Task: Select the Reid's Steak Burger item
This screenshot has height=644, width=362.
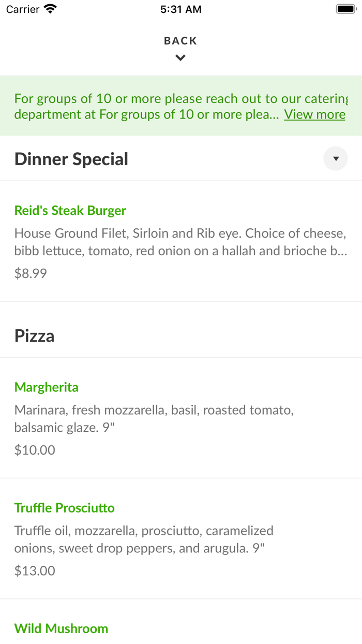Action: click(70, 210)
